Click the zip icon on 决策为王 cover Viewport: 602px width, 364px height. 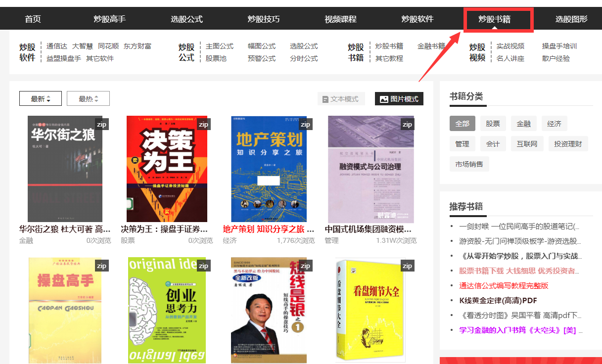click(x=203, y=124)
